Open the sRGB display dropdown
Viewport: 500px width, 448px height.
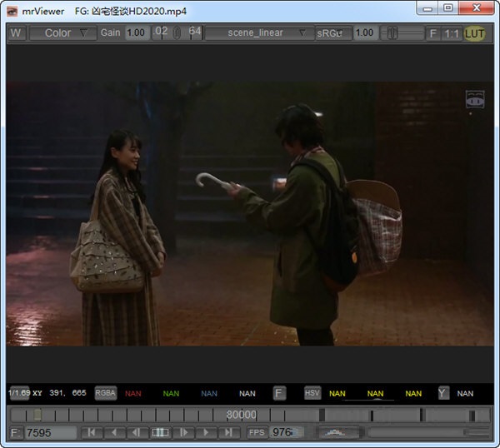[x=333, y=33]
